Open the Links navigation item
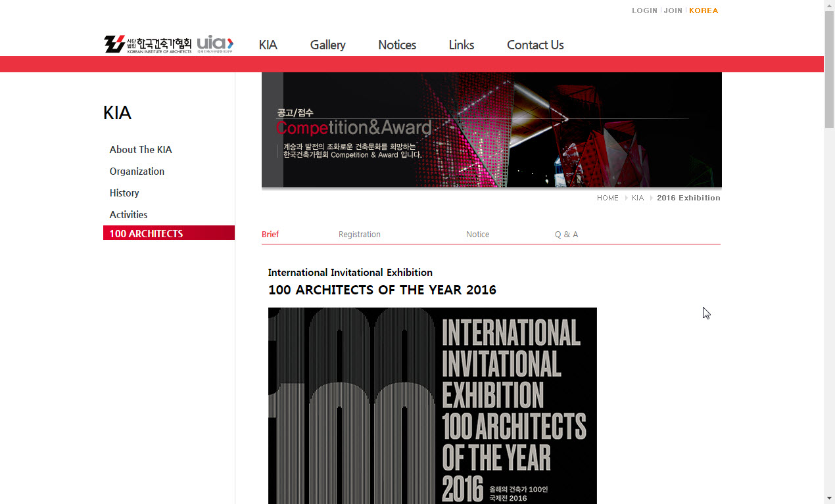835x504 pixels. (461, 45)
